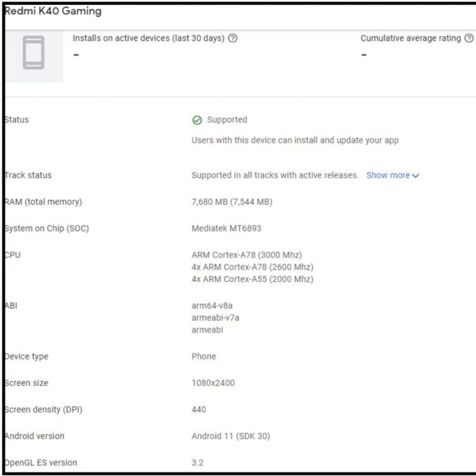Image resolution: width=476 pixels, height=476 pixels.
Task: Click the System on Chip (SOC) label
Action: pos(46,228)
